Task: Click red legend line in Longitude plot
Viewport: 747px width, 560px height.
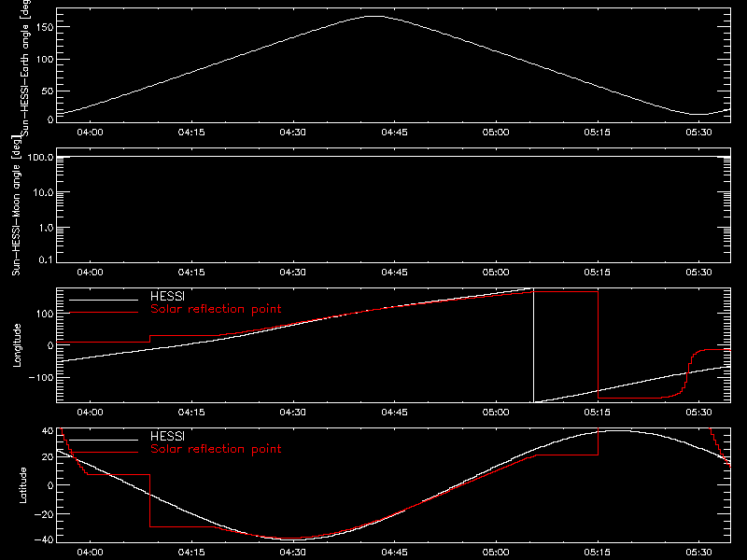Action: [104, 313]
